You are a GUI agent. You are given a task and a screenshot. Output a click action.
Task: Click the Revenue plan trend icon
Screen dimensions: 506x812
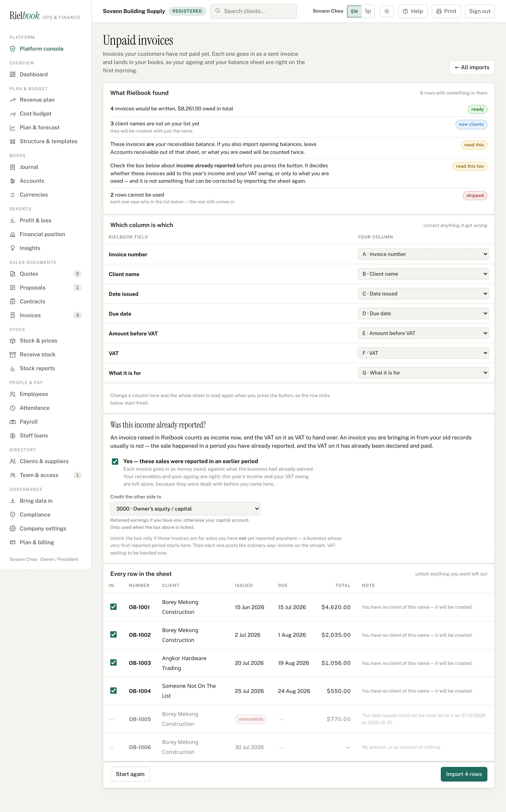(13, 100)
